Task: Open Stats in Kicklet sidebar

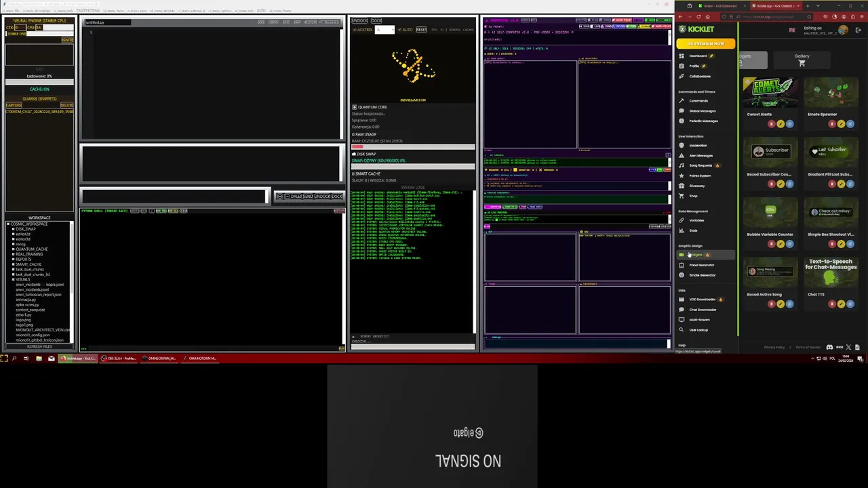Action: pyautogui.click(x=693, y=230)
